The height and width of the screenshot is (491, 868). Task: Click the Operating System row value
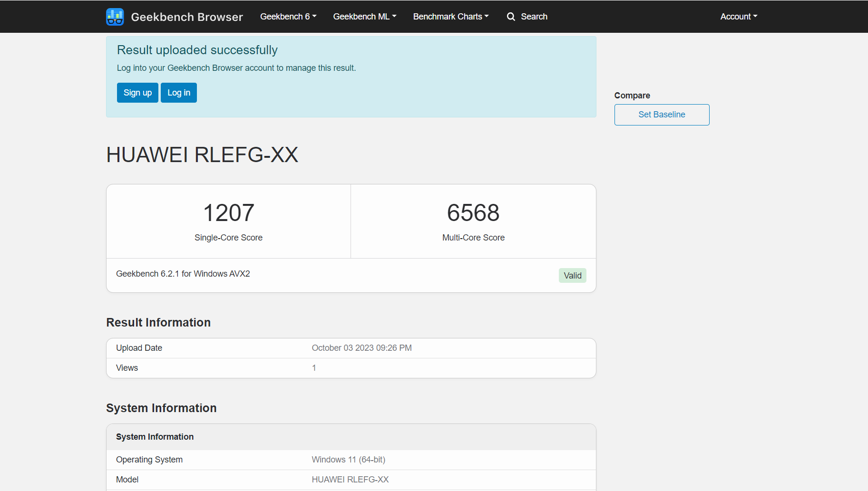pos(348,460)
